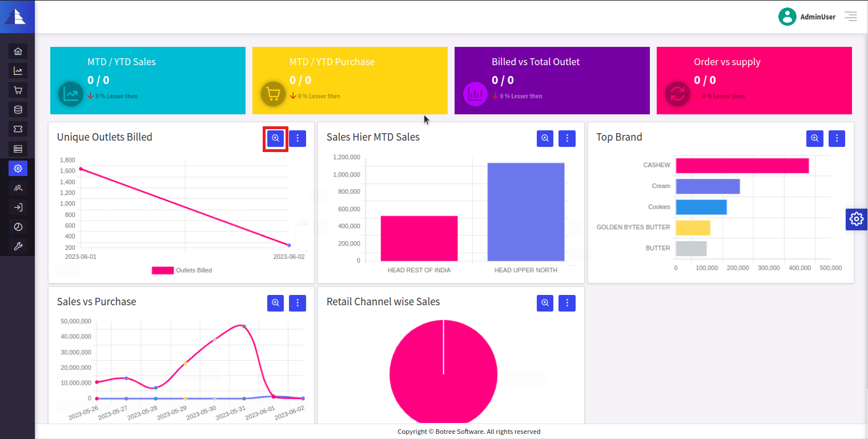Image resolution: width=868 pixels, height=439 pixels.
Task: Zoom the Unique Outlets Billed chart
Action: click(x=276, y=138)
